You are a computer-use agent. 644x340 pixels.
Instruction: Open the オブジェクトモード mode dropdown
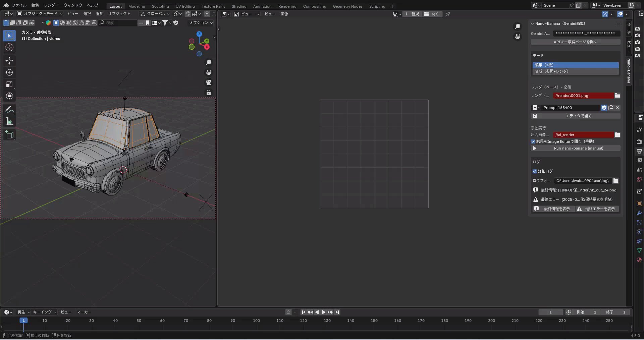[40, 14]
